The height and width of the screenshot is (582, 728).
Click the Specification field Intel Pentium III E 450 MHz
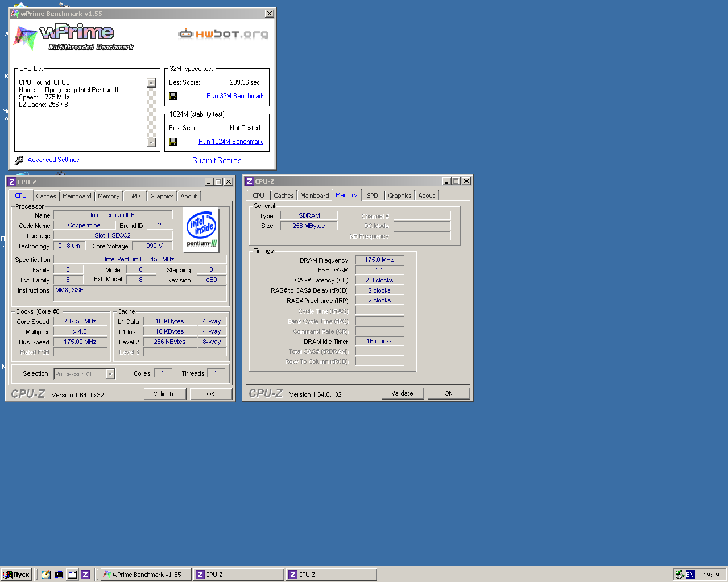tap(140, 259)
